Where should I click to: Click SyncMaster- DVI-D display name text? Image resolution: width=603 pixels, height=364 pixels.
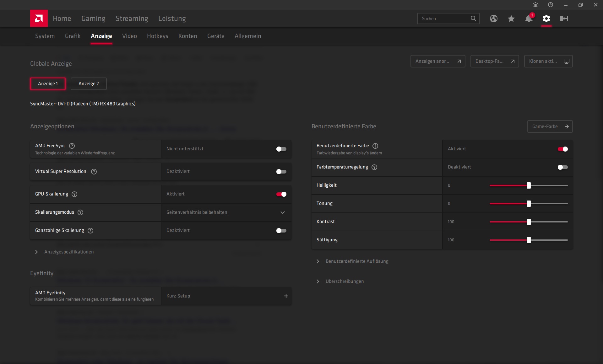pyautogui.click(x=83, y=104)
